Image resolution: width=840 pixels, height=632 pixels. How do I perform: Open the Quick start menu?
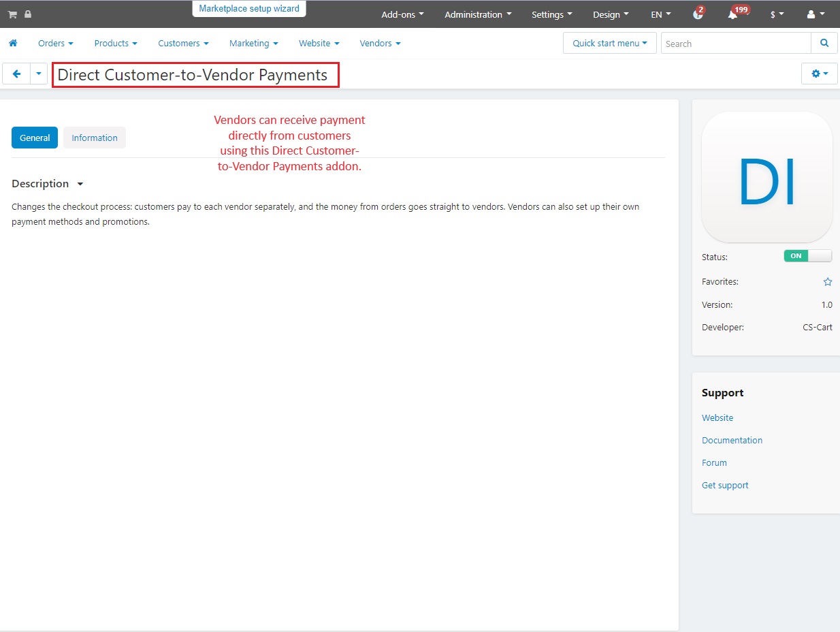610,43
